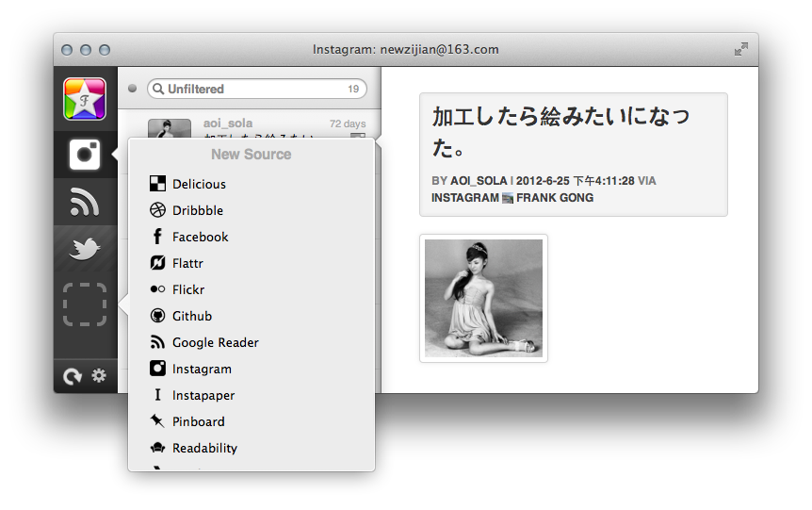The height and width of the screenshot is (510, 812).
Task: Click the dashed add-source placeholder
Action: pyautogui.click(x=85, y=304)
